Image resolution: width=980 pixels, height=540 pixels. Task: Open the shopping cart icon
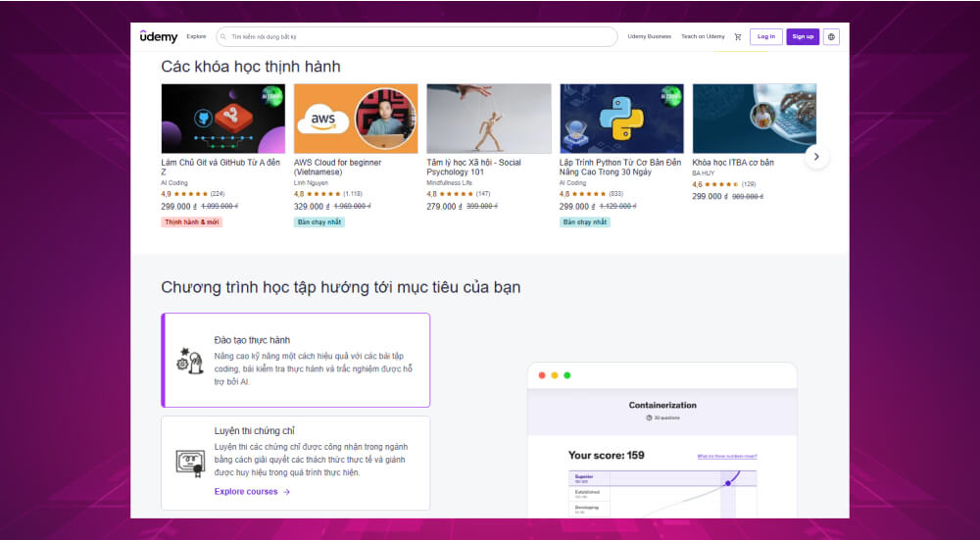pos(738,37)
